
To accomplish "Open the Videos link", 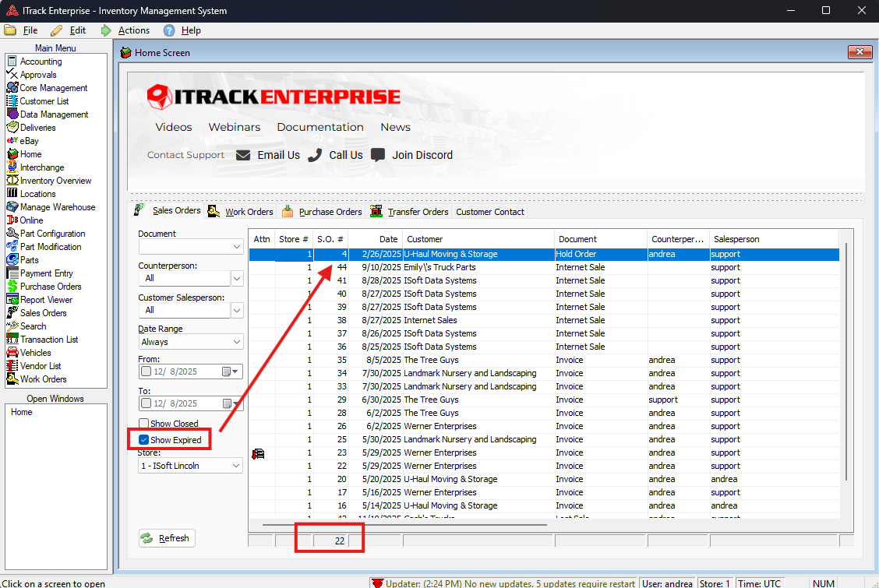I will [x=174, y=127].
